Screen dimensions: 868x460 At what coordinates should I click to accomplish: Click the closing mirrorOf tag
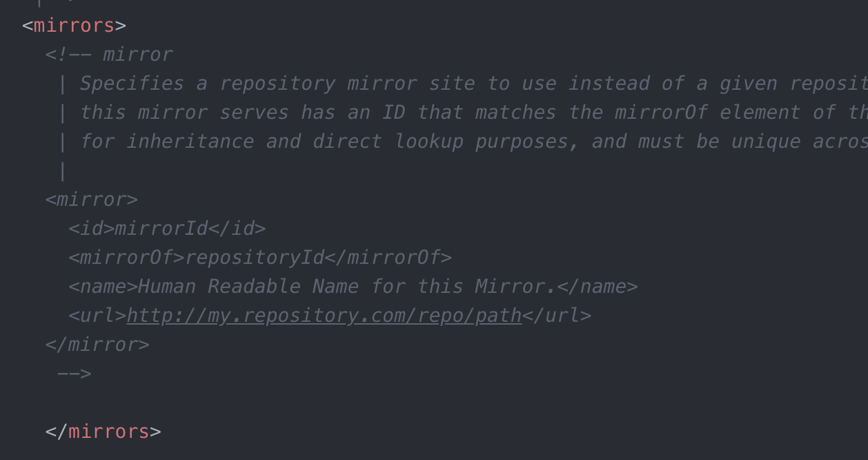(x=388, y=258)
